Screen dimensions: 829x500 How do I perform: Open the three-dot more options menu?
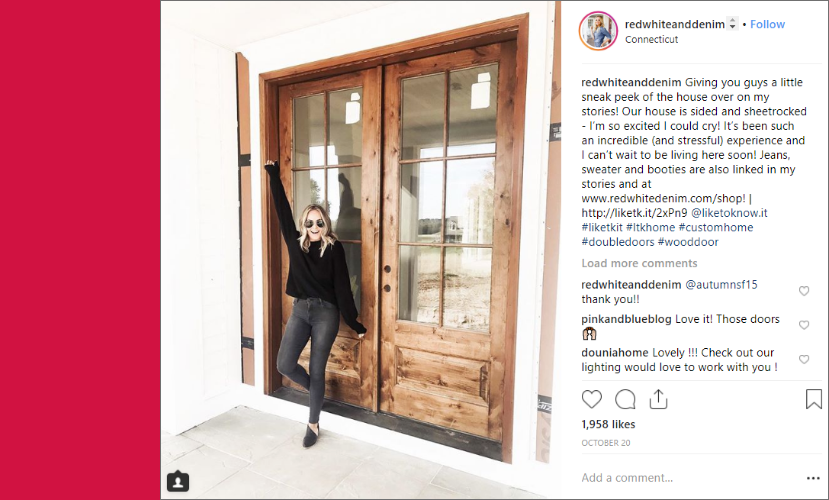(x=813, y=478)
